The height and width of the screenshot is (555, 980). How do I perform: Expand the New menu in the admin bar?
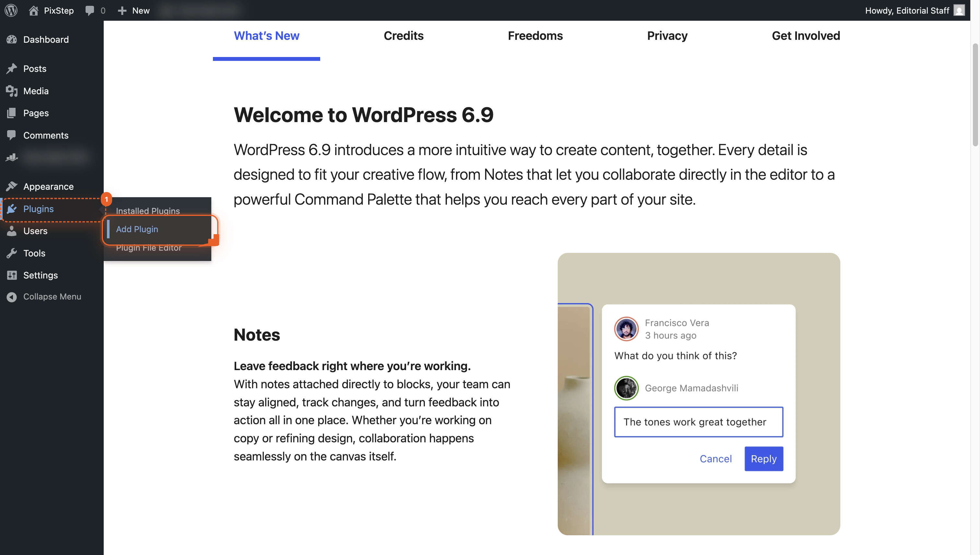[x=133, y=10]
